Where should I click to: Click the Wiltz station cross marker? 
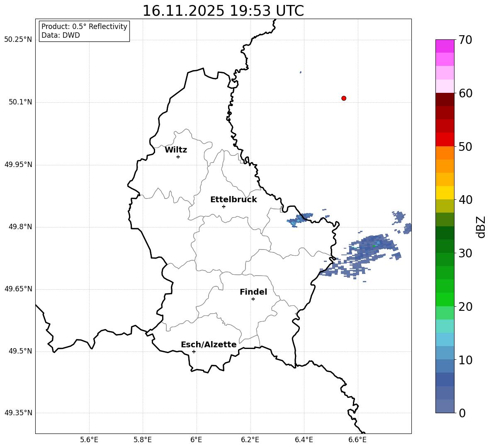tap(178, 157)
